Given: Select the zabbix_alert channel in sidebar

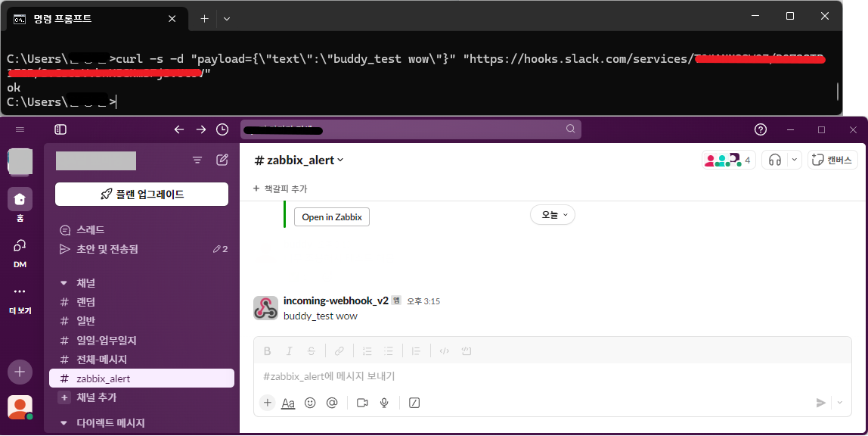Looking at the screenshot, I should pos(141,378).
